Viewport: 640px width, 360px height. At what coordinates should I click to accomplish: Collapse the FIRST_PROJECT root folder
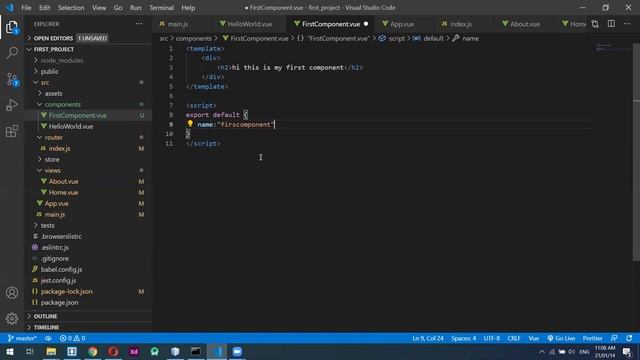click(89, 49)
